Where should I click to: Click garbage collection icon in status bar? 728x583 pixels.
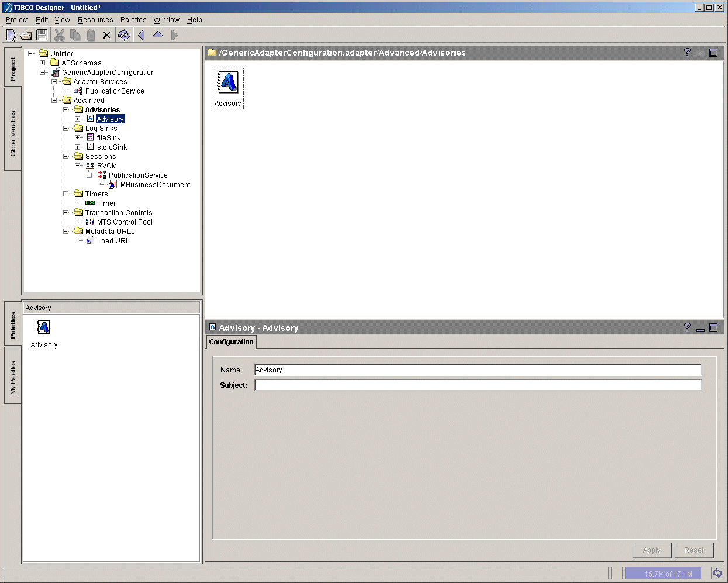point(717,573)
